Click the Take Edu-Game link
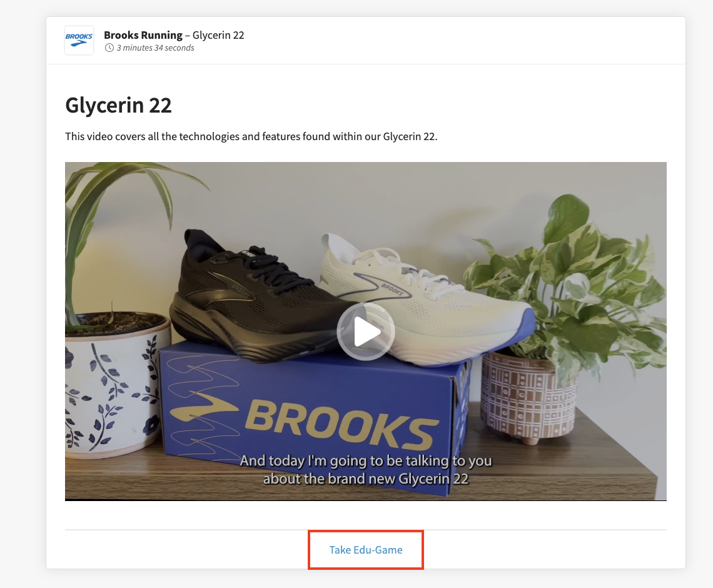Image resolution: width=713 pixels, height=588 pixels. click(x=366, y=550)
